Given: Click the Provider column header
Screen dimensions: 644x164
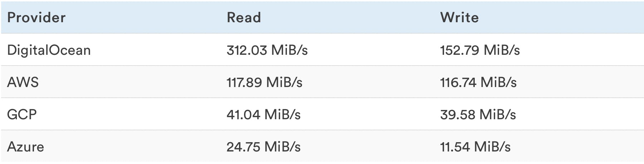Looking at the screenshot, I should coord(36,18).
